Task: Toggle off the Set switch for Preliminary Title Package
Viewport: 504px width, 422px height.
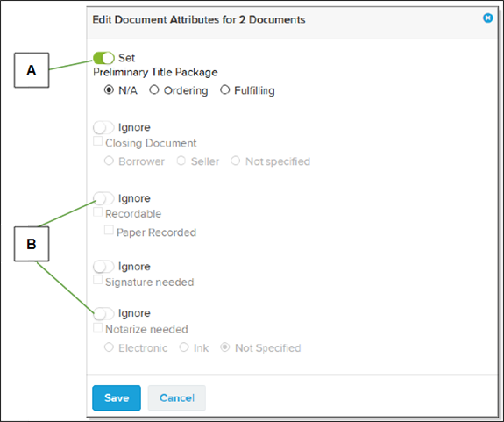Action: tap(103, 58)
